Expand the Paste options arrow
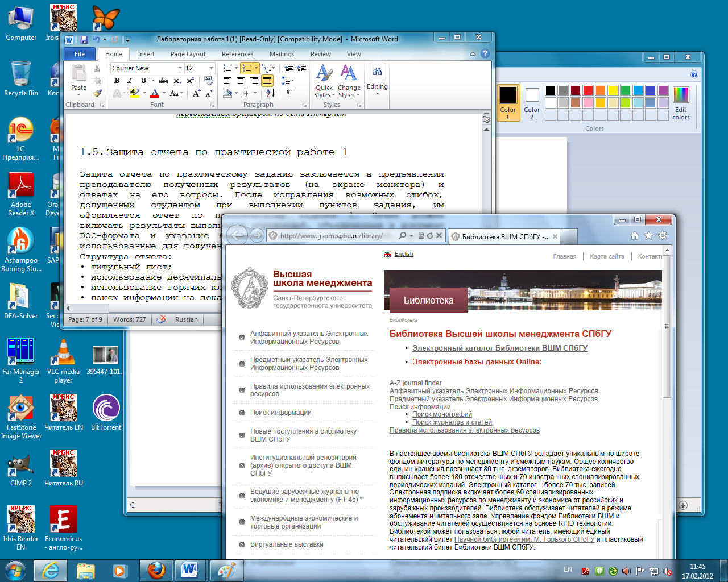The height and width of the screenshot is (582, 728). [78, 94]
